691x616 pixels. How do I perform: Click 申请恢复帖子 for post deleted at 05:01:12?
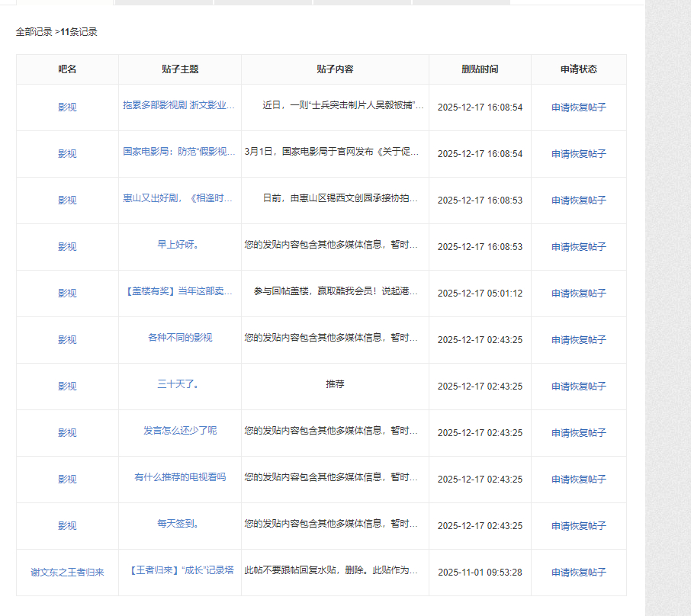578,294
